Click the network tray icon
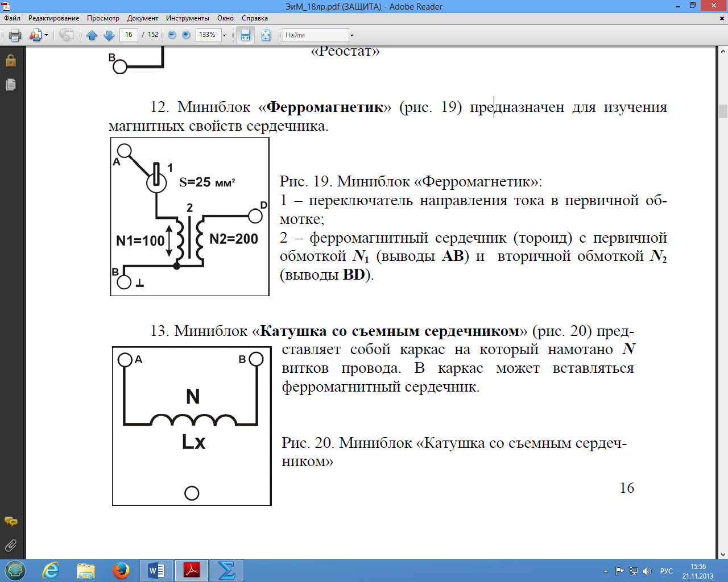Image resolution: width=728 pixels, height=582 pixels. pos(634,571)
